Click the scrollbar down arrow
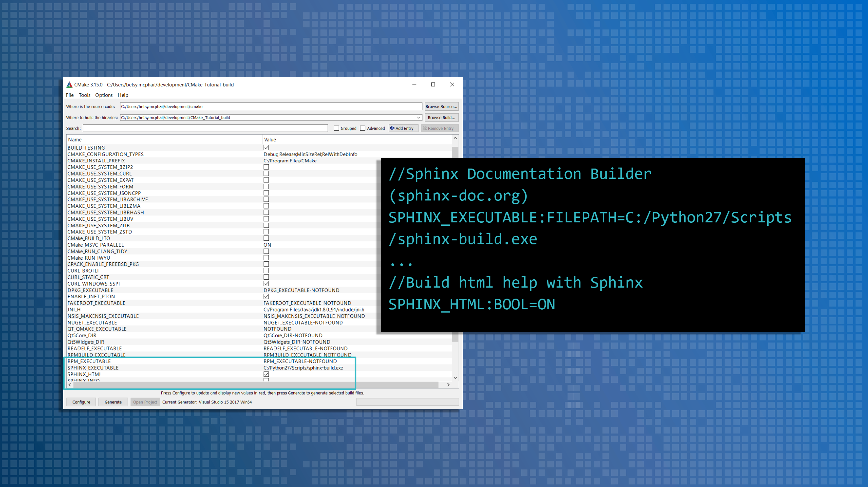868x487 pixels. pyautogui.click(x=455, y=378)
